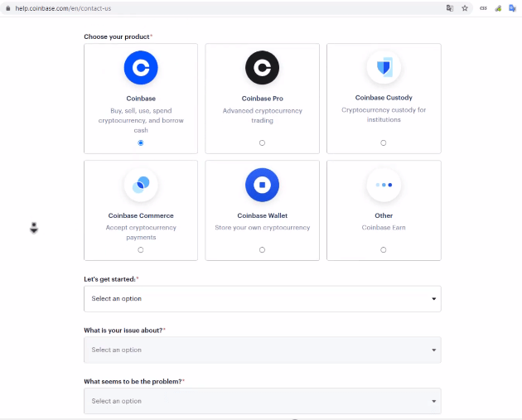The height and width of the screenshot is (420, 522).
Task: Click the blue Coinbase logo icon
Action: pos(141,68)
